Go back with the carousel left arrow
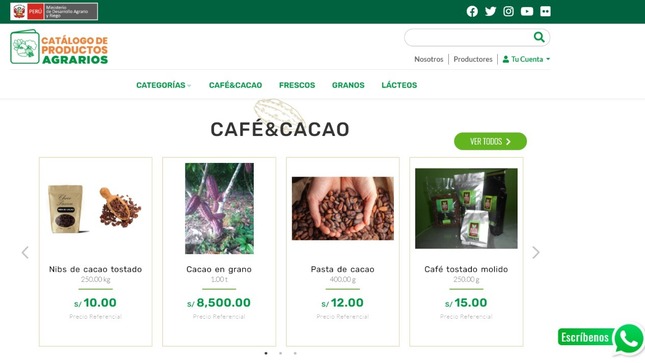 tap(25, 252)
